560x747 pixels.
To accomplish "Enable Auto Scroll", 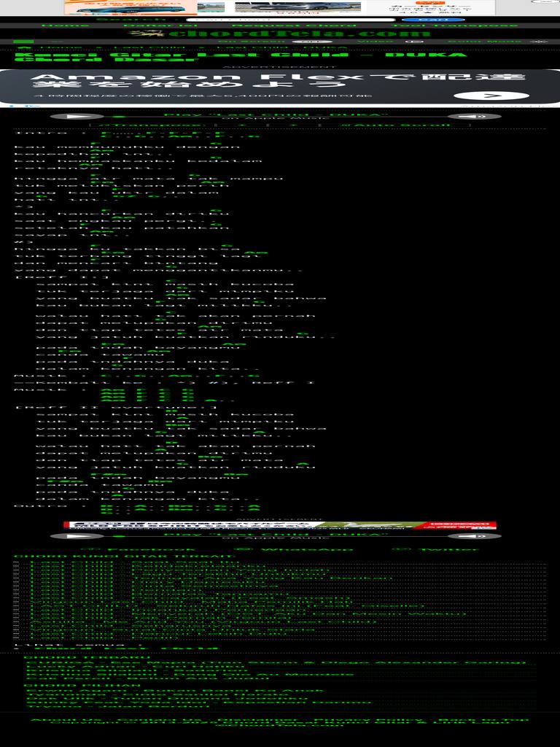I will coord(394,125).
